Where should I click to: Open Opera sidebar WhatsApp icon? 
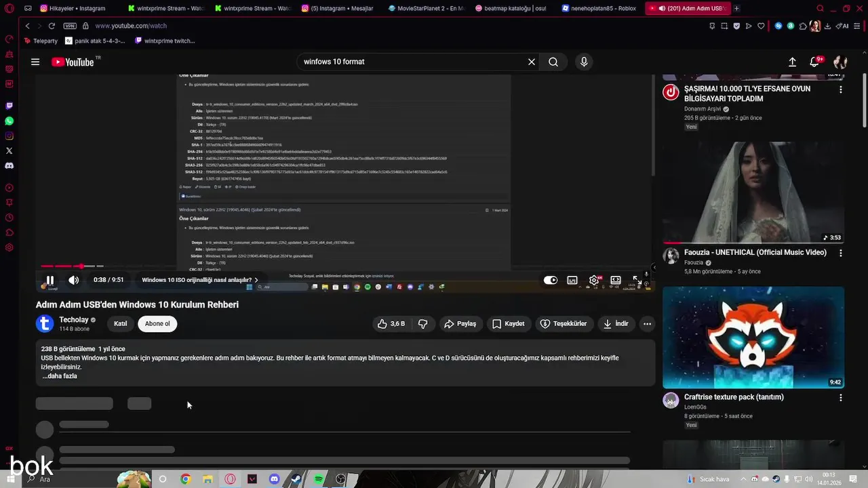pyautogui.click(x=9, y=121)
